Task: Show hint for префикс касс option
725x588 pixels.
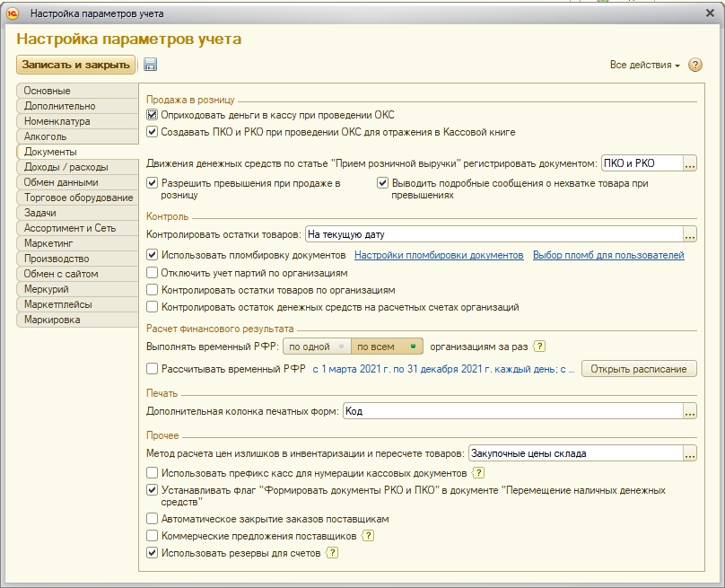Action: [x=478, y=473]
